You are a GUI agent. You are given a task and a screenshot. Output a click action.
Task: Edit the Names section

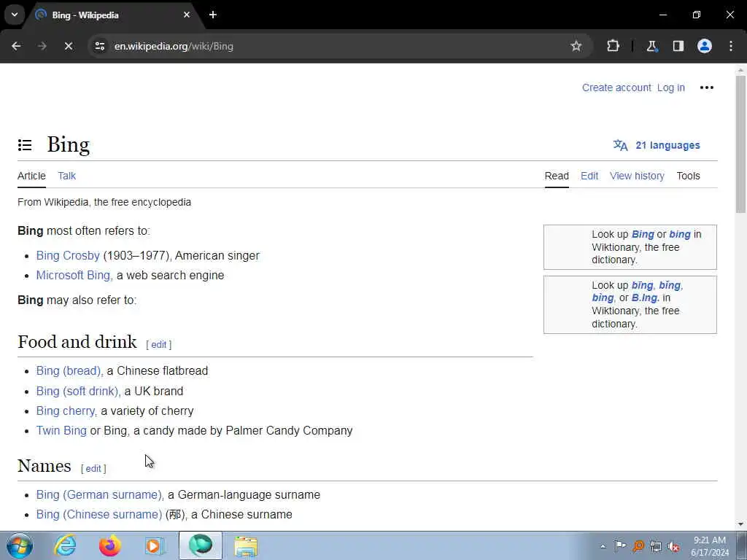[x=93, y=469]
